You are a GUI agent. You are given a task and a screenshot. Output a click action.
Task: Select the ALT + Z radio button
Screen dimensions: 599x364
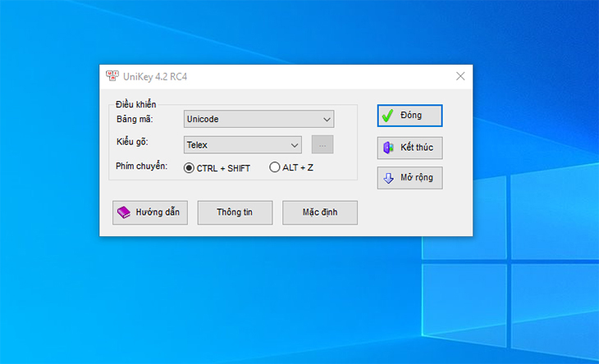(275, 167)
